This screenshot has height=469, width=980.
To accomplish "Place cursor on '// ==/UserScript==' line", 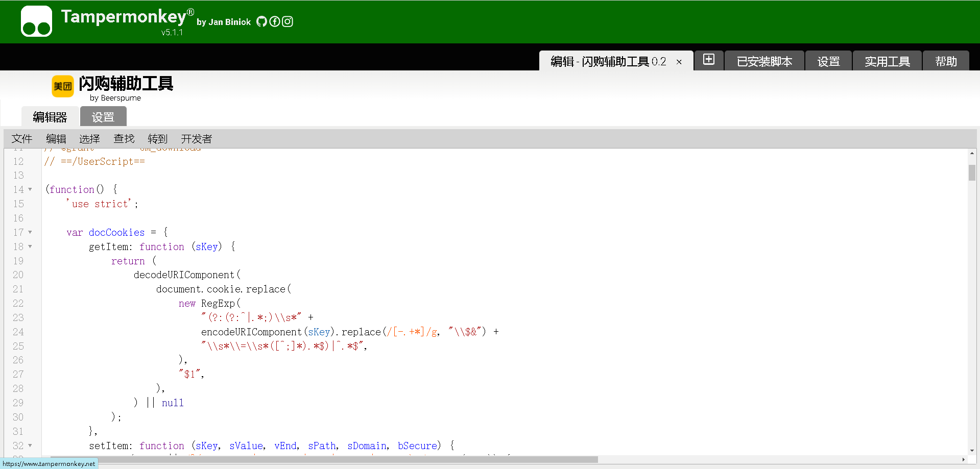I will [94, 161].
